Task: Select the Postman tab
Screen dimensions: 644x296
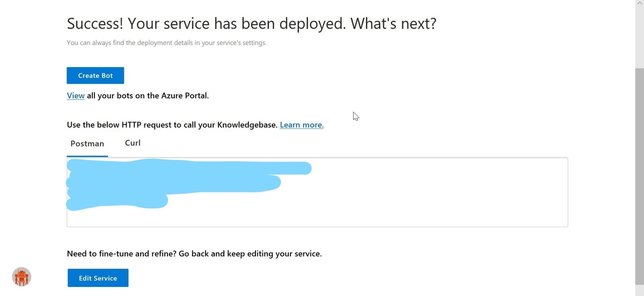Action: (x=87, y=143)
